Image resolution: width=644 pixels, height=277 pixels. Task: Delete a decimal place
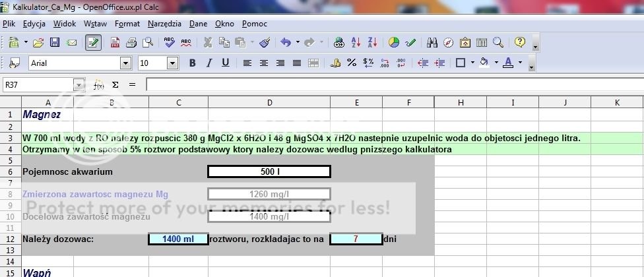click(401, 63)
